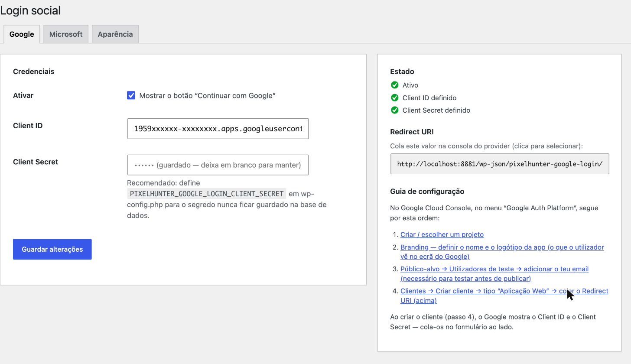Focus the Client ID input field
Image resolution: width=631 pixels, height=364 pixels.
click(x=218, y=129)
